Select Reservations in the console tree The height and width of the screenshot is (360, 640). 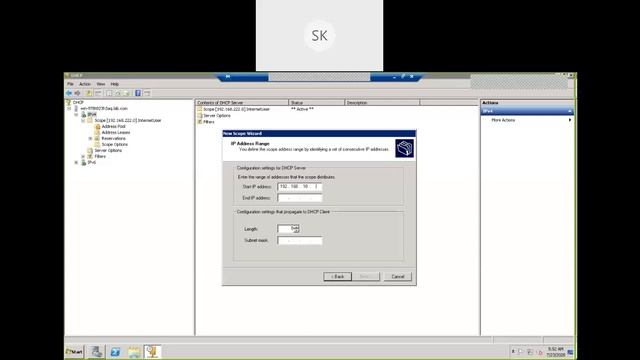(x=113, y=138)
